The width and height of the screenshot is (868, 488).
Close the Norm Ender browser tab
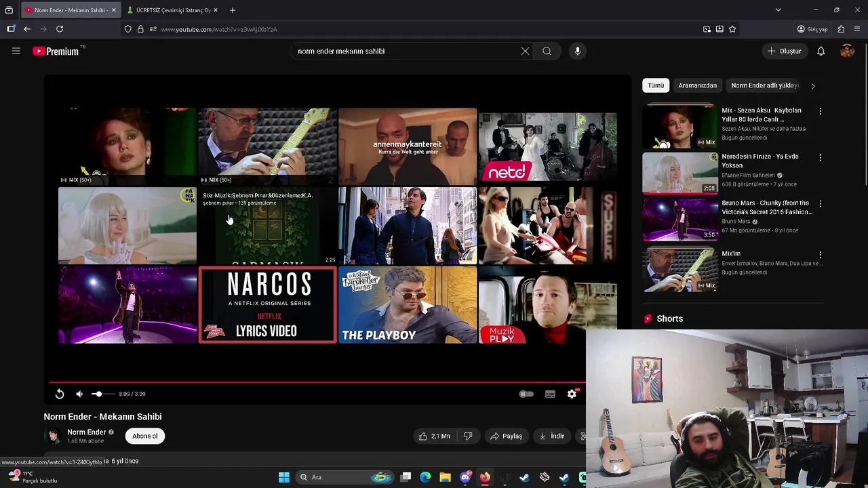[x=113, y=10]
